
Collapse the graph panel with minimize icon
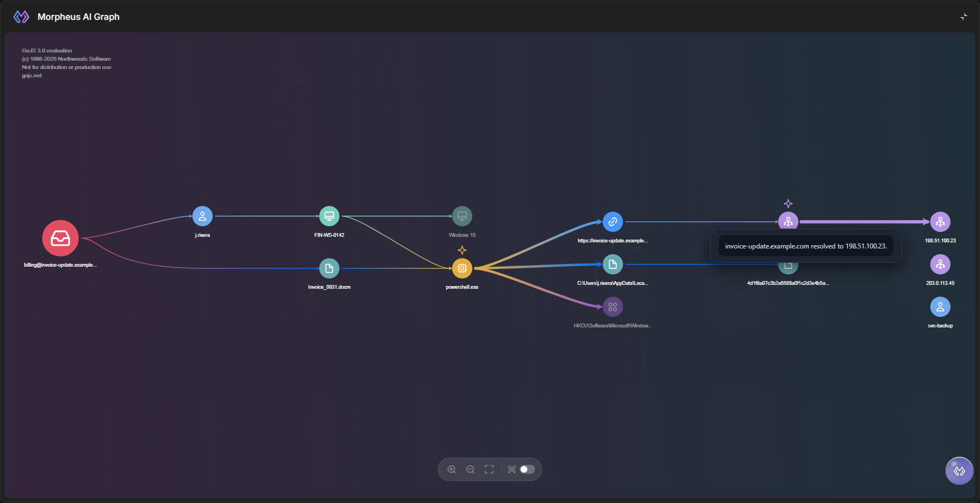click(x=964, y=17)
